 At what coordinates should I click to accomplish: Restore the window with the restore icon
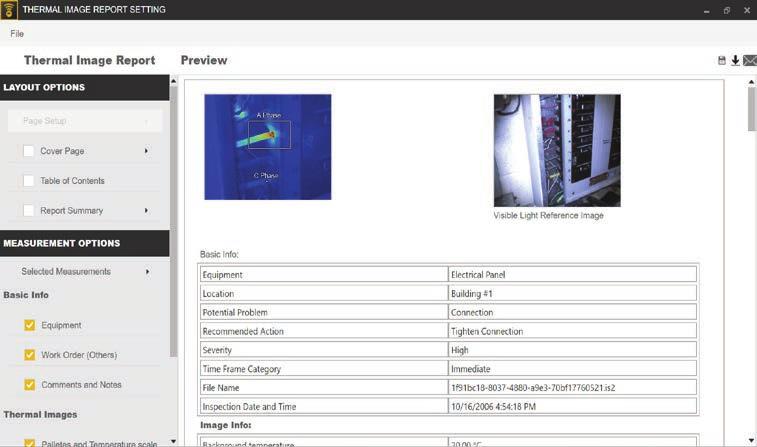pos(727,10)
